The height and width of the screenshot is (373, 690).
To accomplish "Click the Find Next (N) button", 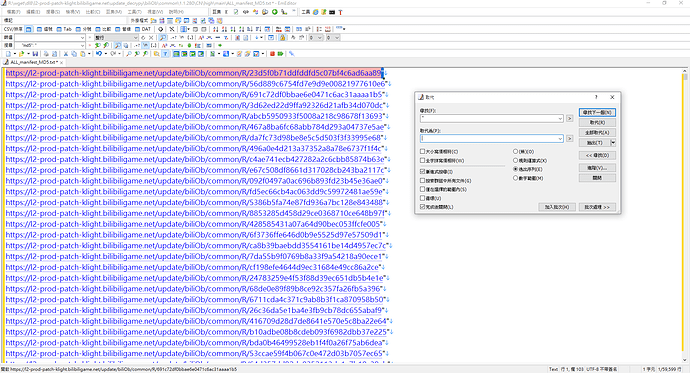I will 597,112.
